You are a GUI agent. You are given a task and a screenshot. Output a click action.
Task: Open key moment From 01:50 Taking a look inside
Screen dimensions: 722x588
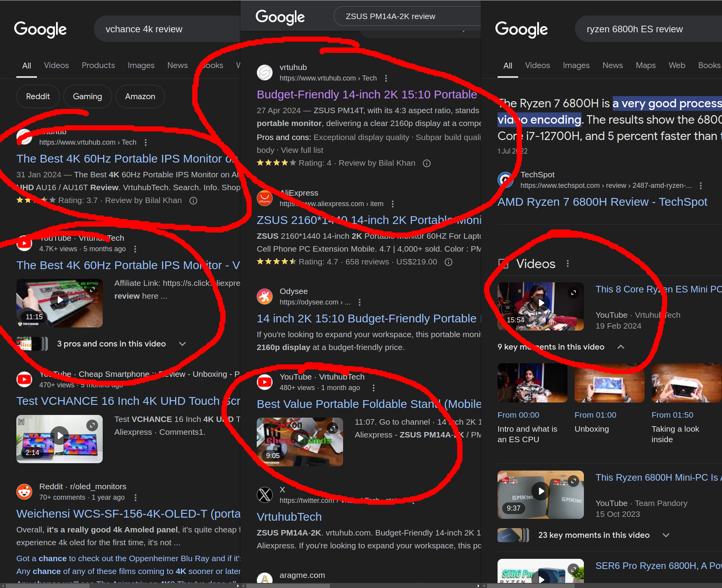686,383
